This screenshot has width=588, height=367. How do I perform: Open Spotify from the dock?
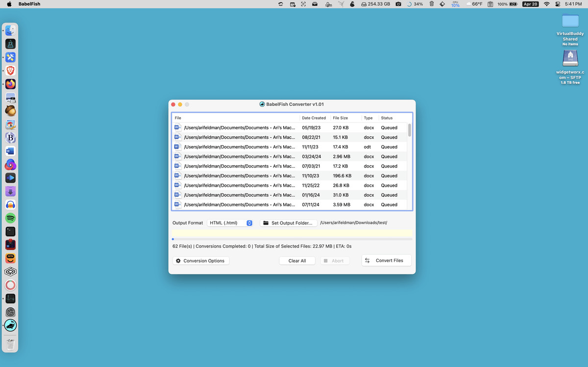point(10,218)
